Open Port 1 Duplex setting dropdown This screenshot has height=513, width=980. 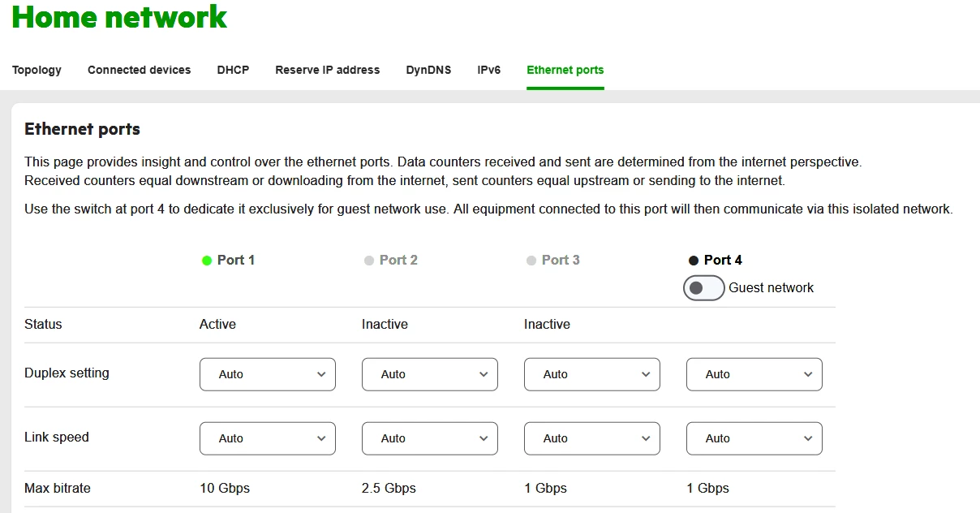coord(267,374)
